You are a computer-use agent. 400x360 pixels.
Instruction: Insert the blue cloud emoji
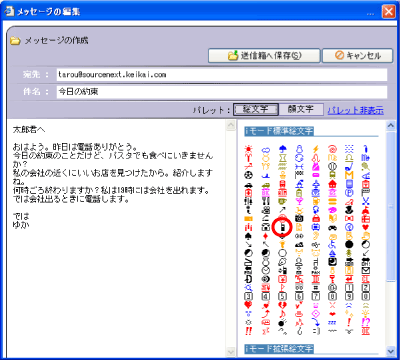(266, 150)
